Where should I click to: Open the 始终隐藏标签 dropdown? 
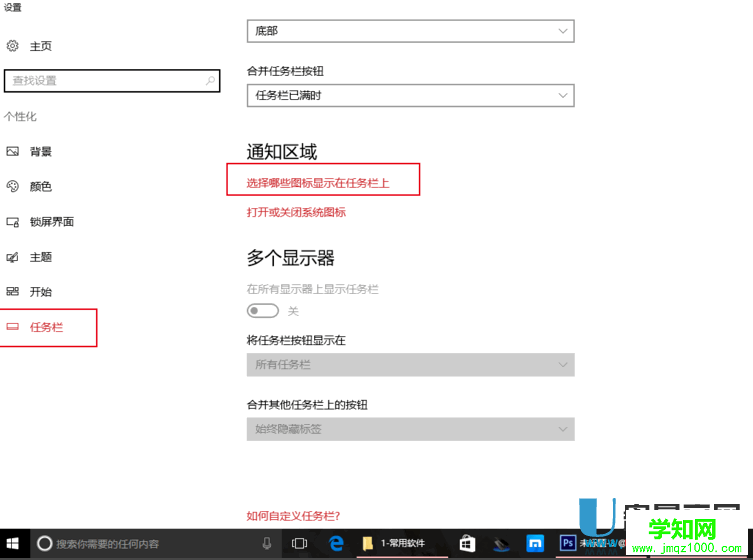point(411,429)
